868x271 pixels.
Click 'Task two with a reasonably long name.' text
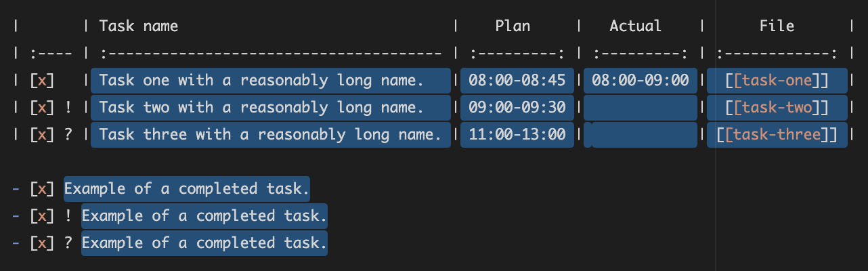(261, 108)
